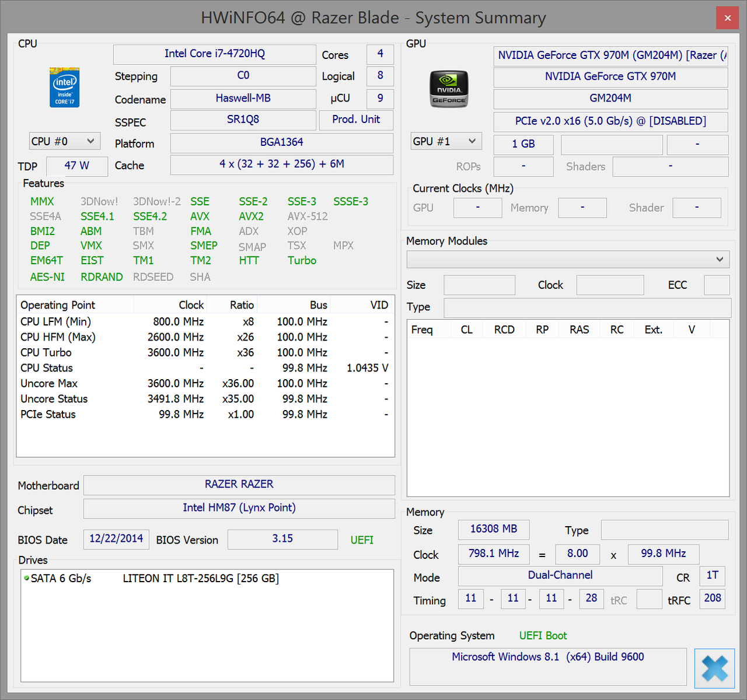Click the Ext. column header
Screen dimensions: 747x700
pyautogui.click(x=654, y=330)
